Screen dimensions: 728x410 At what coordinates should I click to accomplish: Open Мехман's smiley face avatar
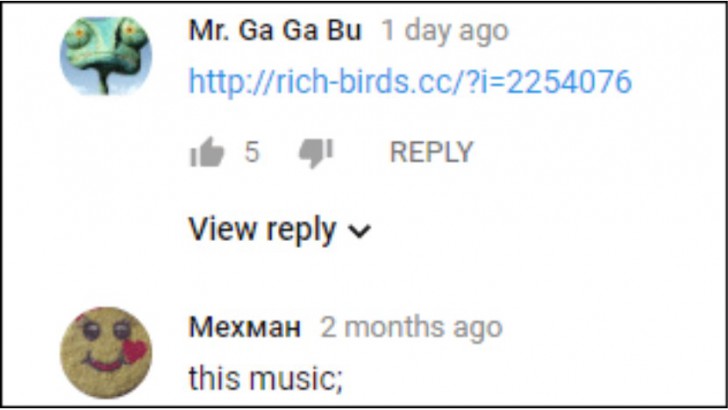pos(106,352)
